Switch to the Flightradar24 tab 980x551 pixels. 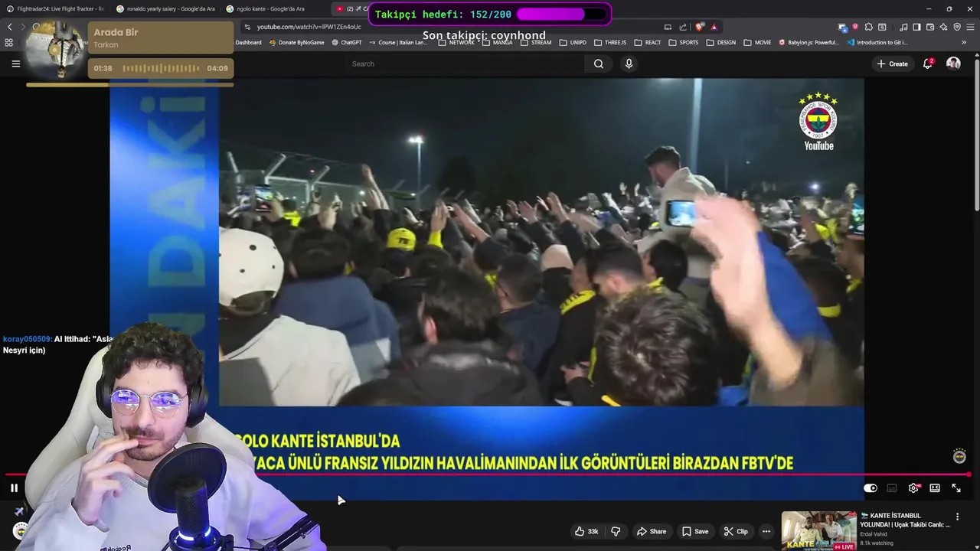56,8
